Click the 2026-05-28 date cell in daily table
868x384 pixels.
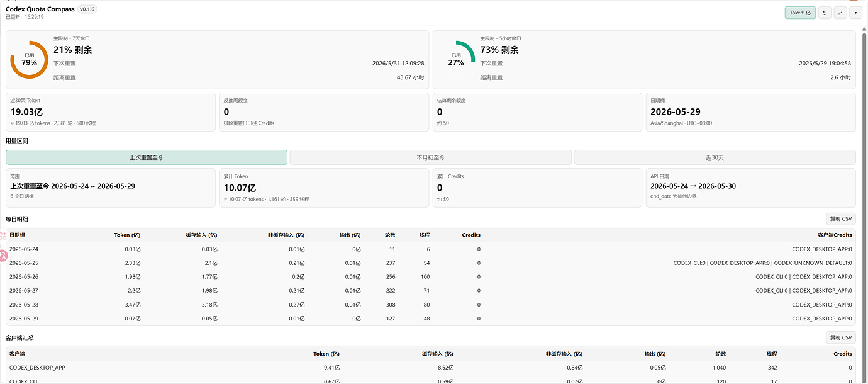click(24, 305)
